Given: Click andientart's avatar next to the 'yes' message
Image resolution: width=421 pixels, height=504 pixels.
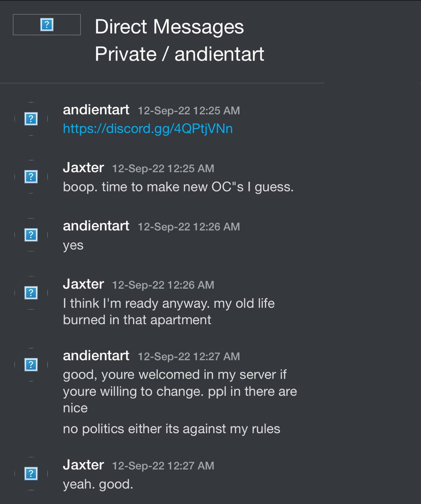Looking at the screenshot, I should tap(31, 235).
